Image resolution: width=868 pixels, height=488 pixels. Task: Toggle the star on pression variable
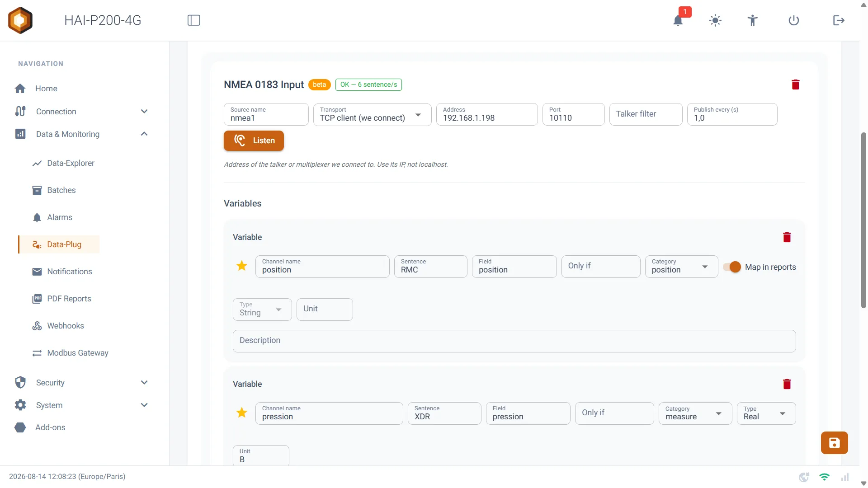coord(242,413)
